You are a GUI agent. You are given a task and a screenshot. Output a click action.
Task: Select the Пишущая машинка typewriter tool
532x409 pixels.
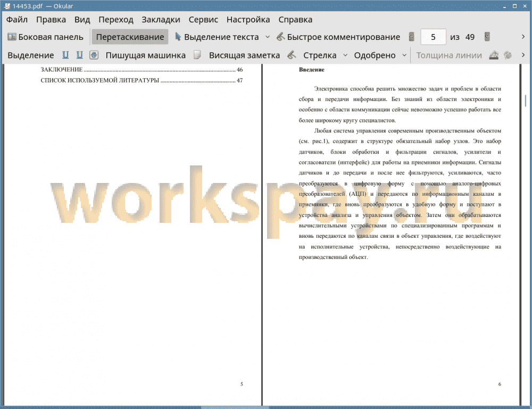146,55
